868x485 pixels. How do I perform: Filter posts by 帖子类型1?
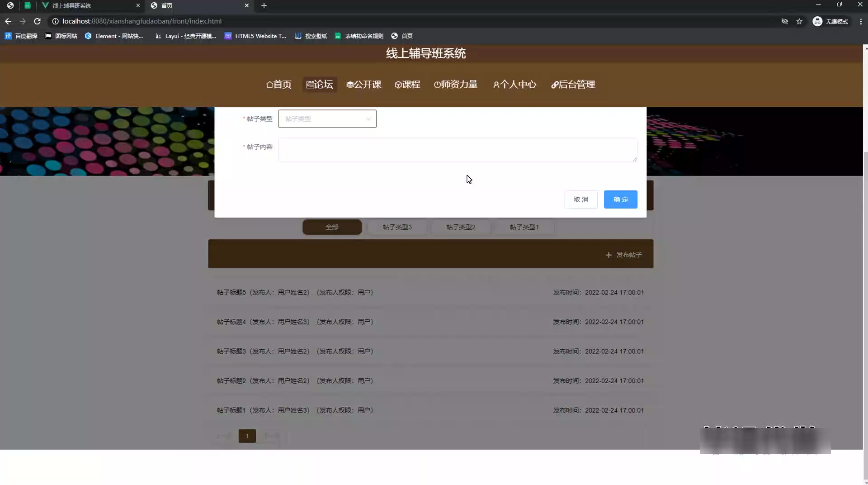[x=524, y=227]
